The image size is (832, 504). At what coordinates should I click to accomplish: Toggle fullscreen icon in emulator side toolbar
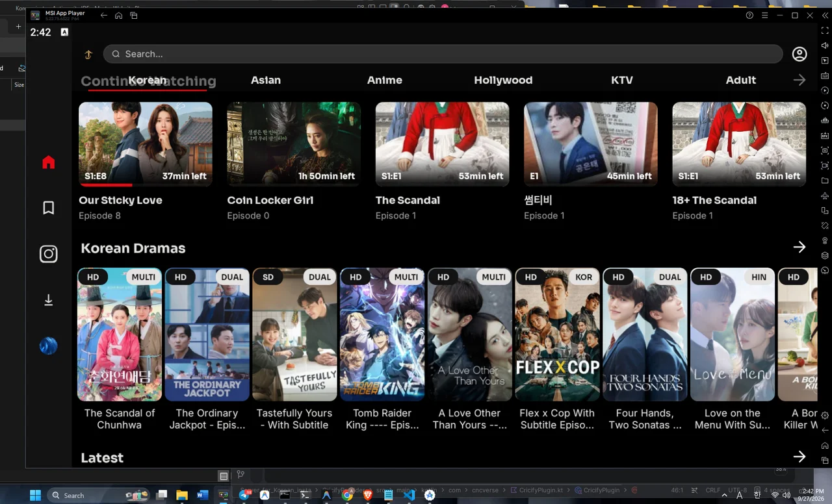pos(825,31)
